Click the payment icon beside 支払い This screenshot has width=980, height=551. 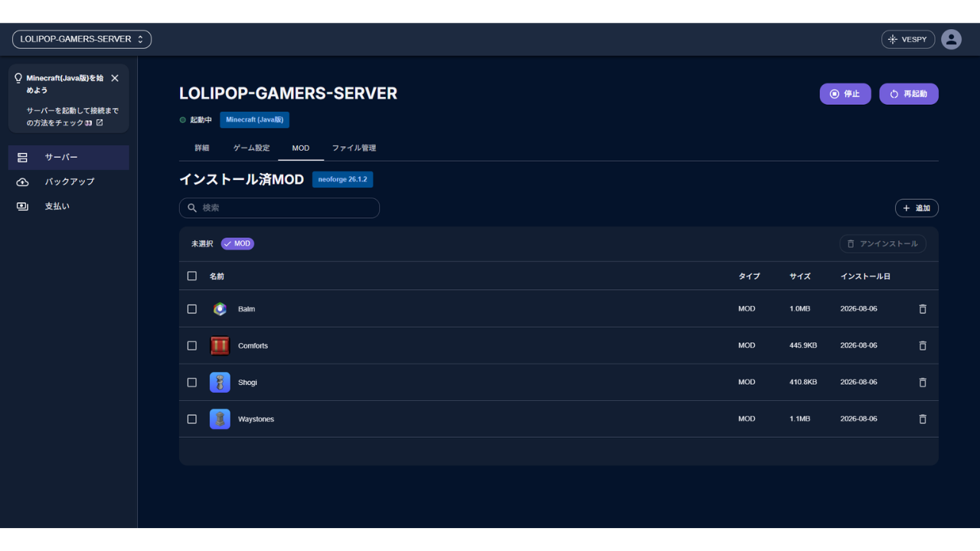tap(22, 206)
